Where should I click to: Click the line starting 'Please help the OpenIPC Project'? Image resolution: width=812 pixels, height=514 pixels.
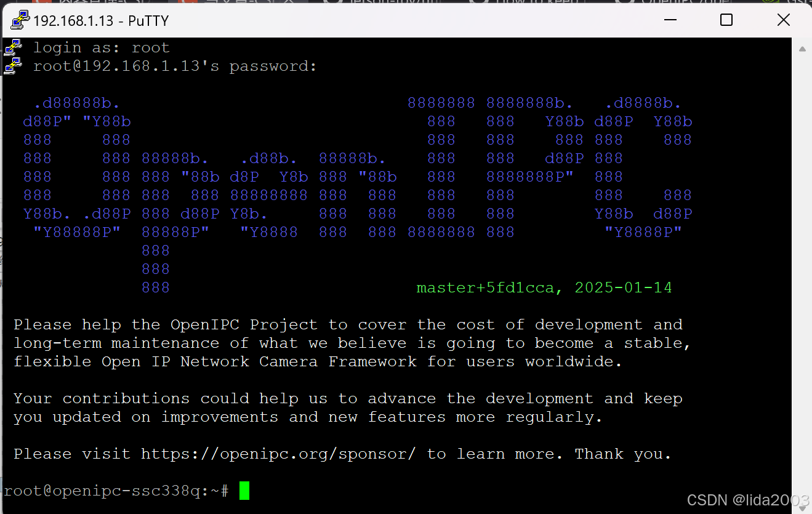pos(348,324)
